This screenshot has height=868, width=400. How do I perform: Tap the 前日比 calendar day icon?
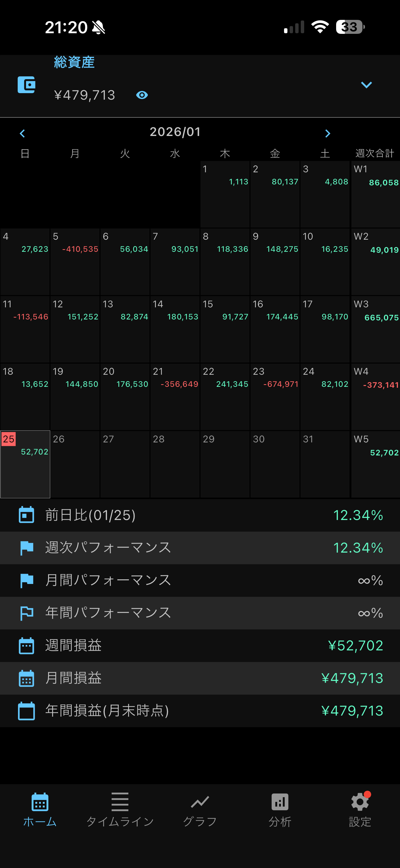26,515
